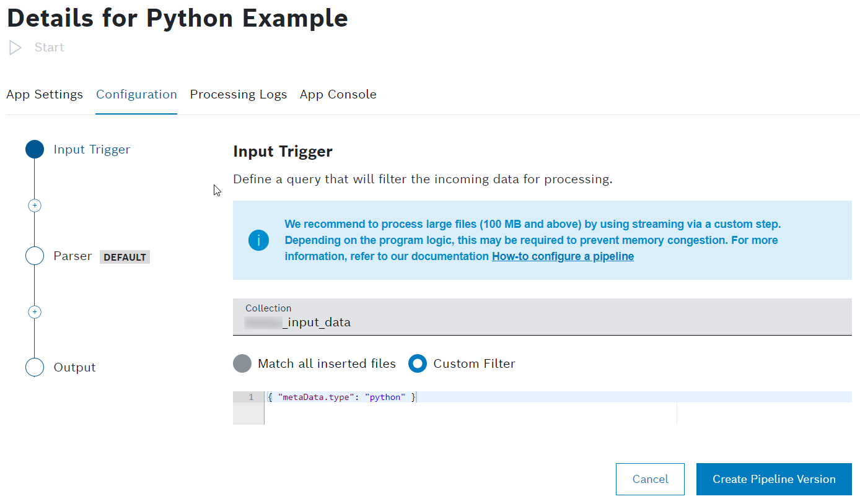The width and height of the screenshot is (860, 504).
Task: Click the Collection input field
Action: pyautogui.click(x=542, y=316)
